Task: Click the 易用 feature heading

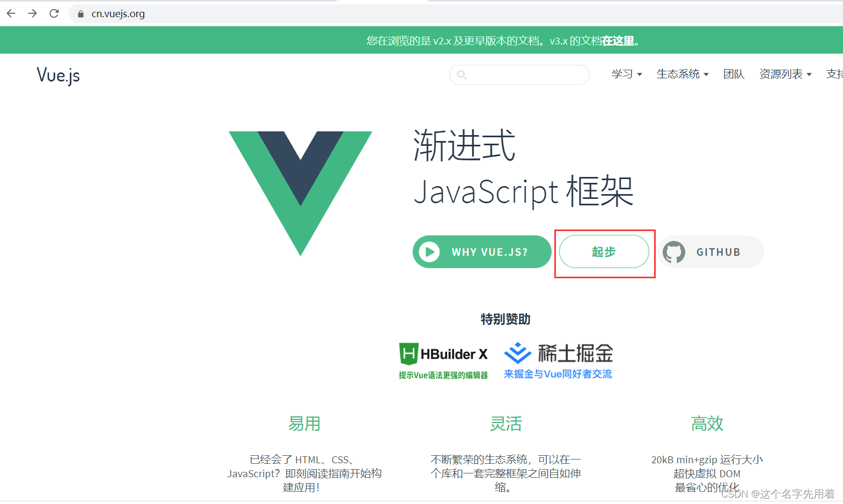Action: pyautogui.click(x=304, y=424)
